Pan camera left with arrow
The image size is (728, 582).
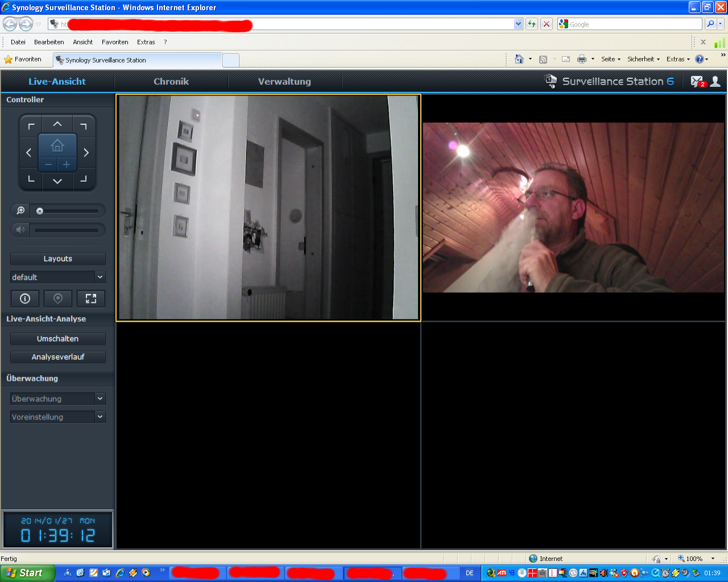pos(28,152)
